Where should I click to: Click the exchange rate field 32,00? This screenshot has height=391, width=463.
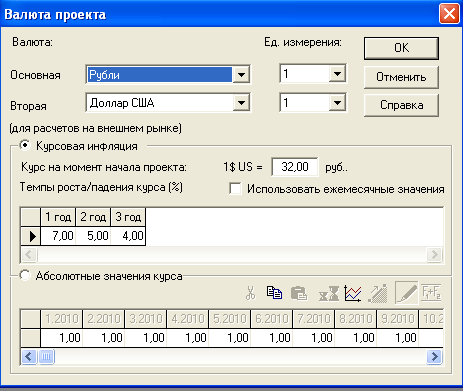pyautogui.click(x=295, y=167)
